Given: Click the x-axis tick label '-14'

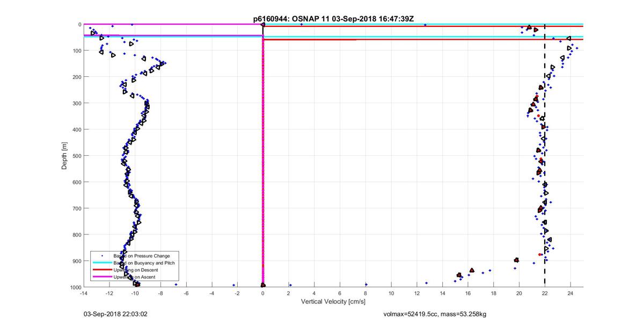Looking at the screenshot, I should [x=83, y=293].
